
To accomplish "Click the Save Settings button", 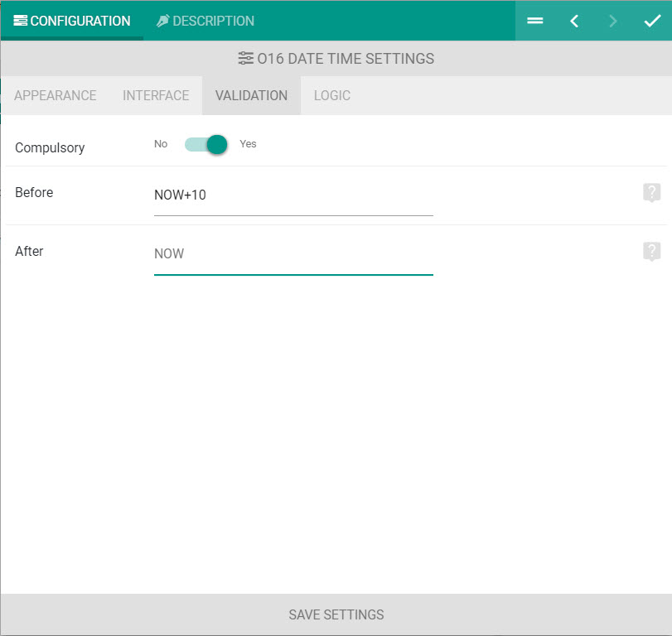I will 336,614.
